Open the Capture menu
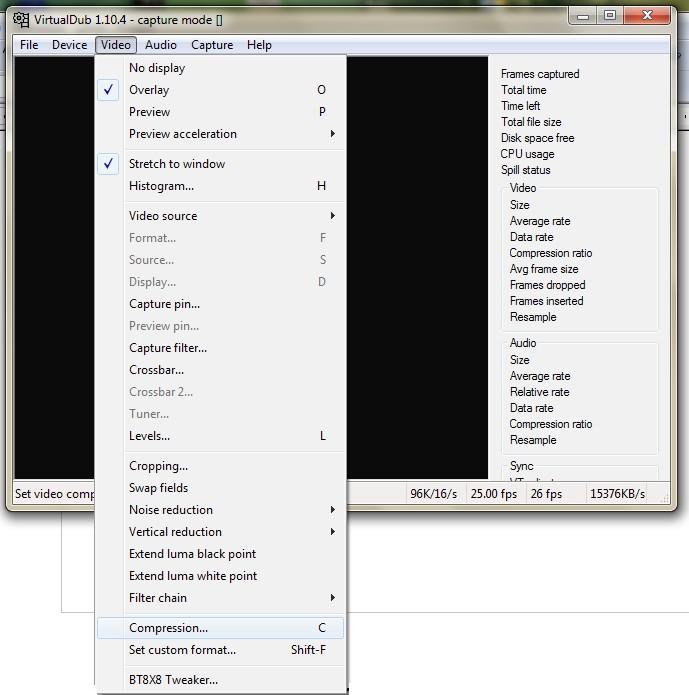This screenshot has width=689, height=695. 212,45
